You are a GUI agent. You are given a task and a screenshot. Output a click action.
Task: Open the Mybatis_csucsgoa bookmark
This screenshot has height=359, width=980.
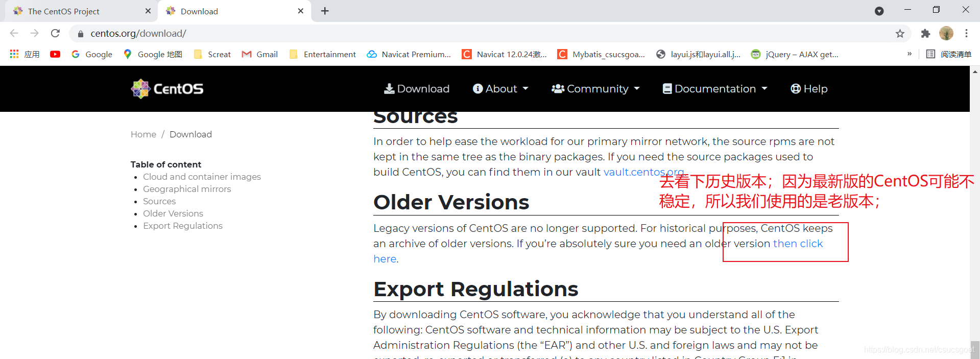point(601,54)
